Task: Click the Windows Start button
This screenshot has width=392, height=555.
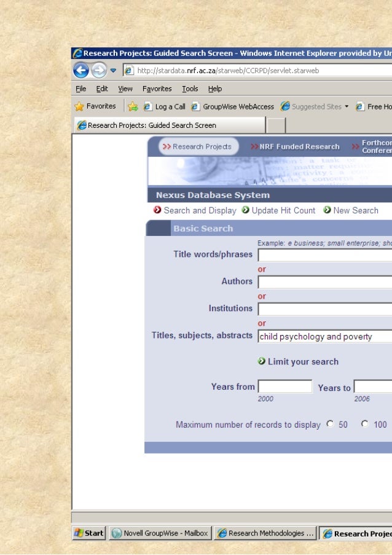Action: click(89, 533)
